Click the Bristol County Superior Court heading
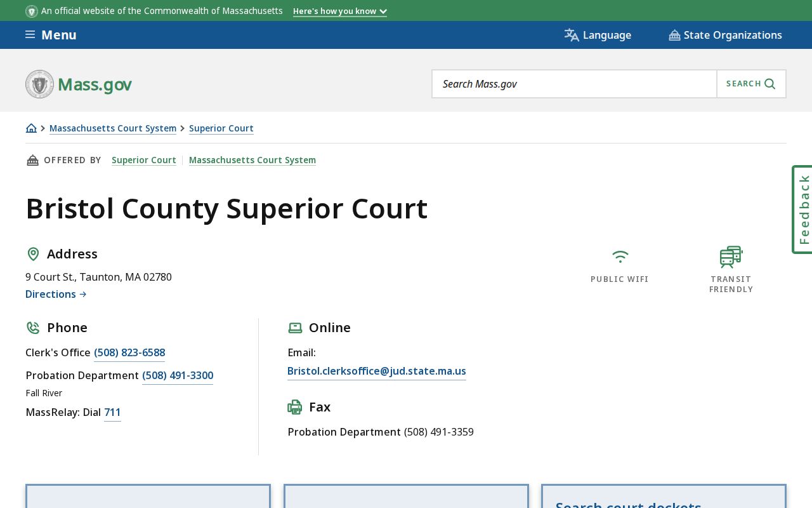The width and height of the screenshot is (812, 508). [x=226, y=209]
